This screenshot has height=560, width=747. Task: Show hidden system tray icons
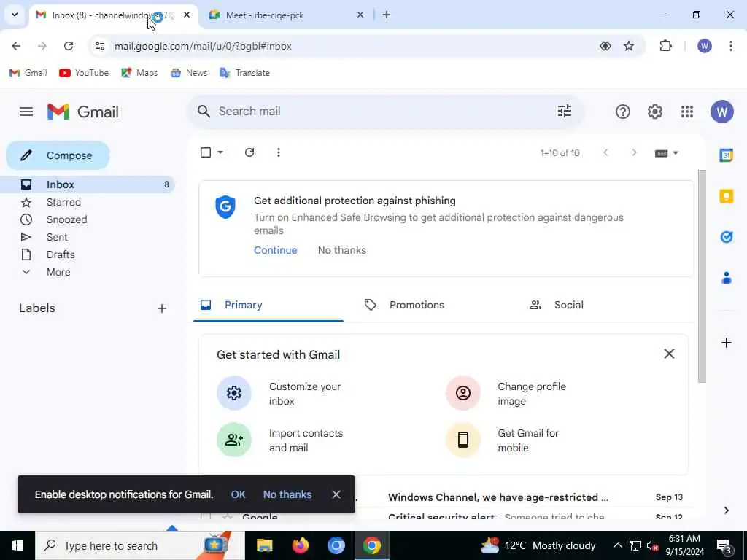[617, 545]
